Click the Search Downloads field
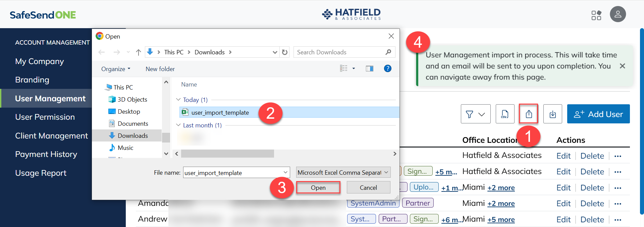This screenshot has height=227, width=644. click(x=344, y=52)
